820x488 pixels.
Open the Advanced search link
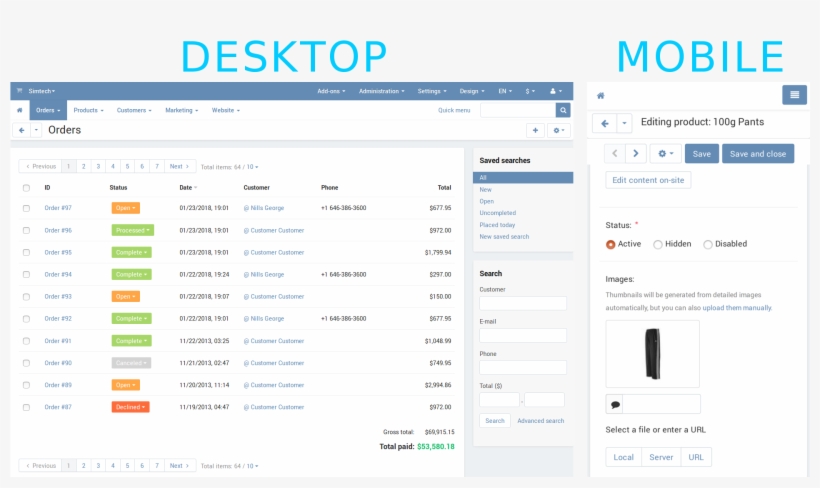(x=540, y=421)
